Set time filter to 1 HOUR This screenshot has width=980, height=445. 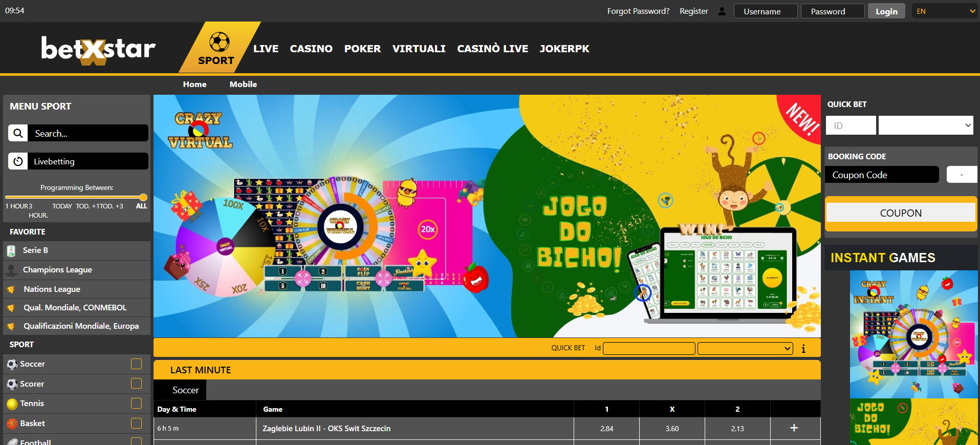17,206
